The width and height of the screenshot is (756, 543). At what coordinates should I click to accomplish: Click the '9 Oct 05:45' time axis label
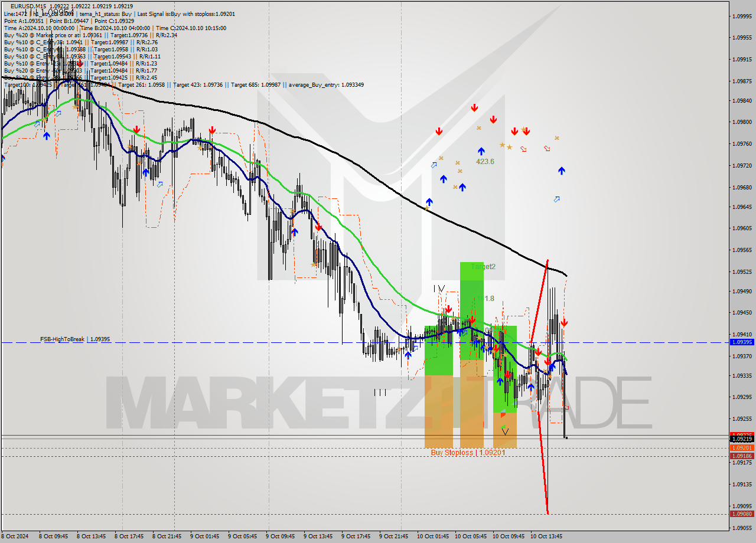coord(242,537)
